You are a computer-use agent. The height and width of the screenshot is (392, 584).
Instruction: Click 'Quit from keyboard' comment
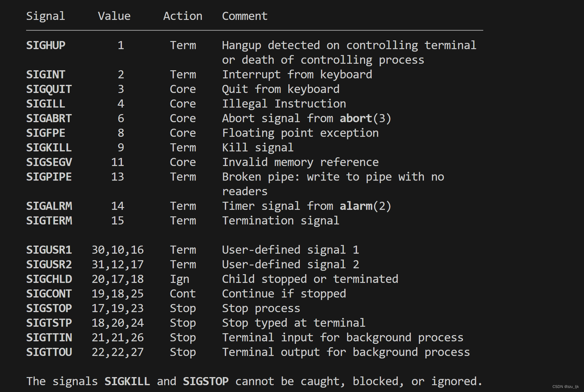pyautogui.click(x=280, y=89)
